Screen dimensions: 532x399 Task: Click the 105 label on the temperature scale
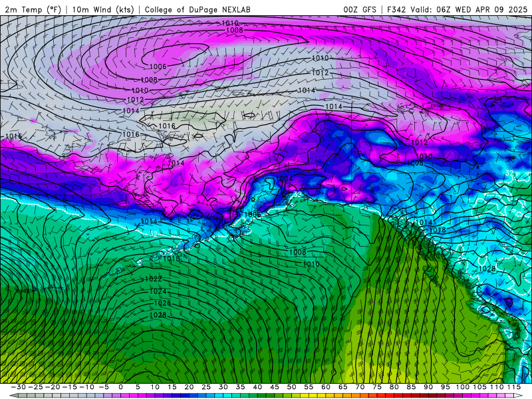point(479,387)
